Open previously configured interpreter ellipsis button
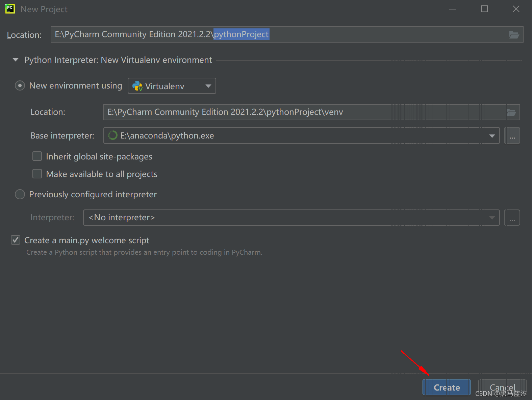This screenshot has height=400, width=532. [512, 218]
